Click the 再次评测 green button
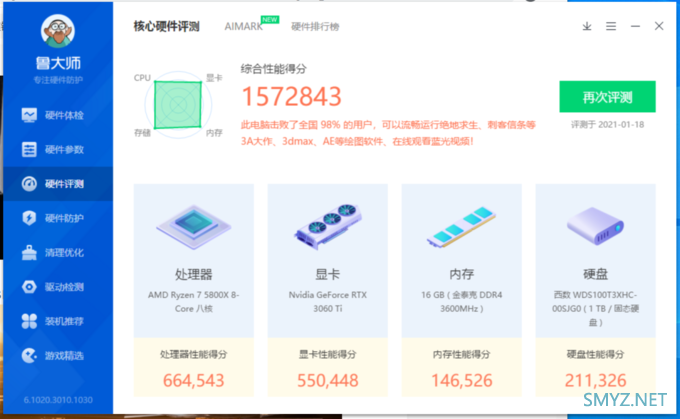This screenshot has width=680, height=419. (607, 97)
